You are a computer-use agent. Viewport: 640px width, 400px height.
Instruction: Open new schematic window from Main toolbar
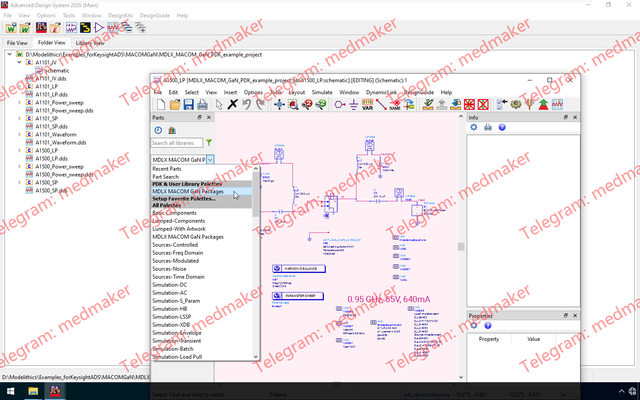(71, 28)
